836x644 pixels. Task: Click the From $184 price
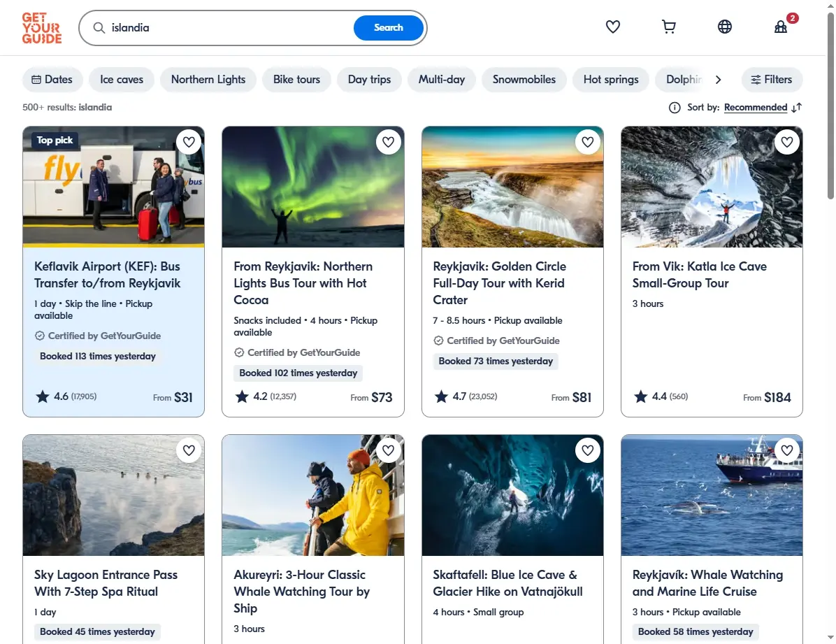[767, 397]
